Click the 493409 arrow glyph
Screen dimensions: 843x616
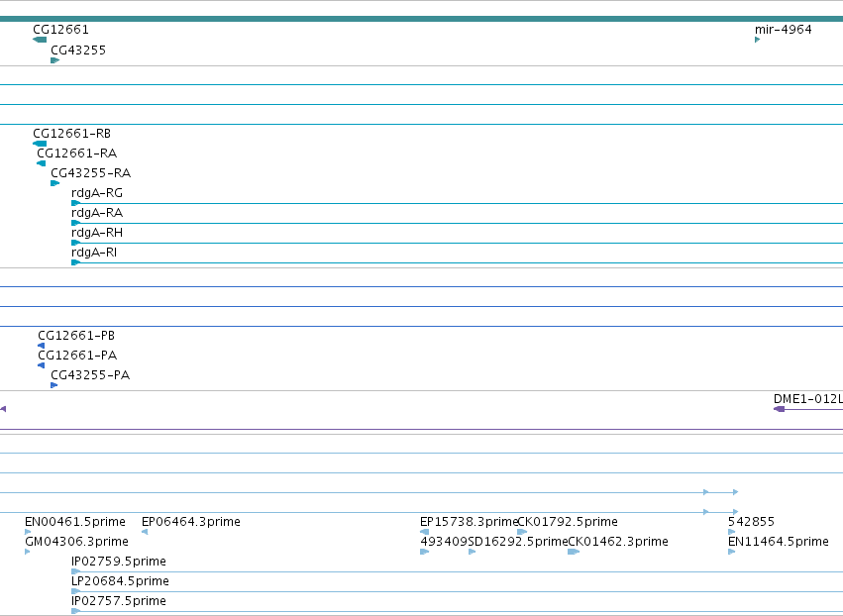pos(425,552)
